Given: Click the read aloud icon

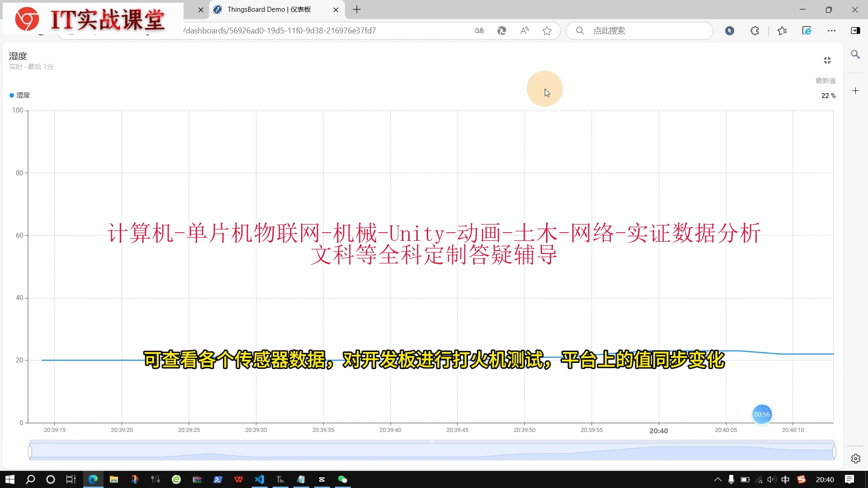Looking at the screenshot, I should coord(524,31).
